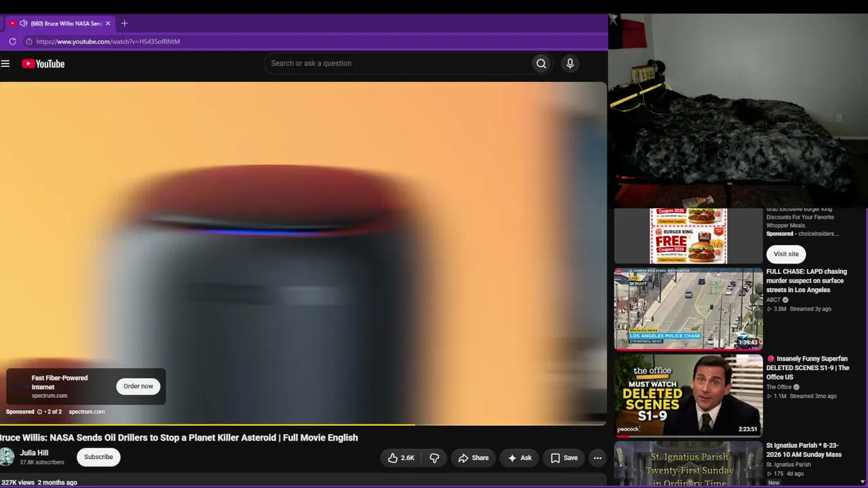Open the LAPD chase video thumbnail

[688, 309]
